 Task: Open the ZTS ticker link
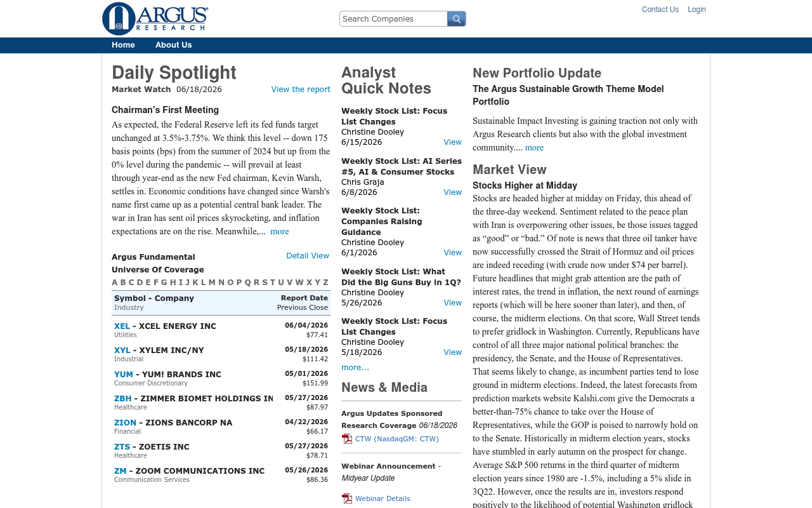(x=122, y=447)
